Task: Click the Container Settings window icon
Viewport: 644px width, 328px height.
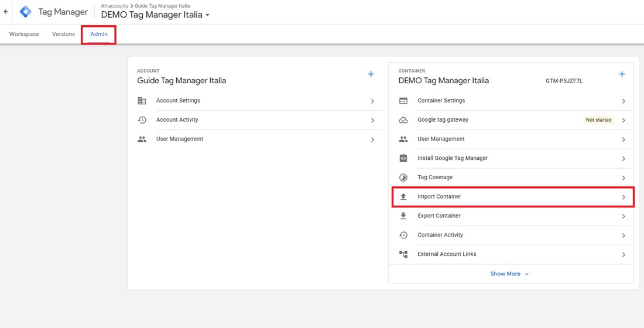Action: click(x=403, y=101)
